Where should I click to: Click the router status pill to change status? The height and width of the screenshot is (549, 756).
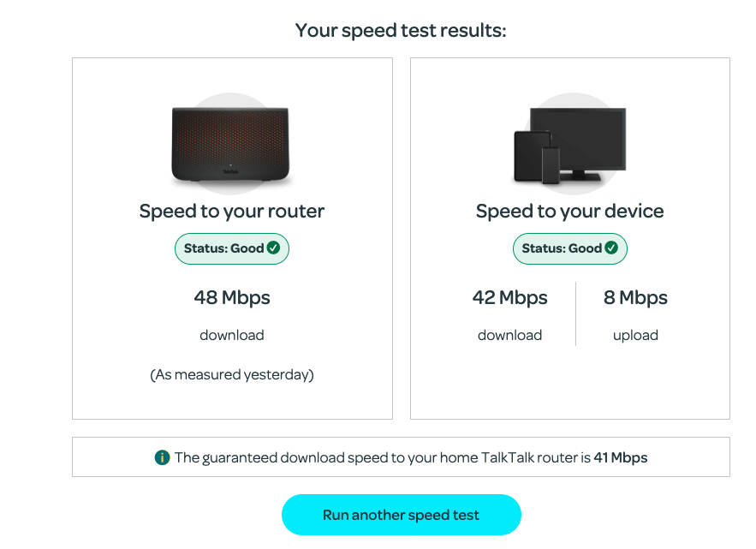click(231, 248)
